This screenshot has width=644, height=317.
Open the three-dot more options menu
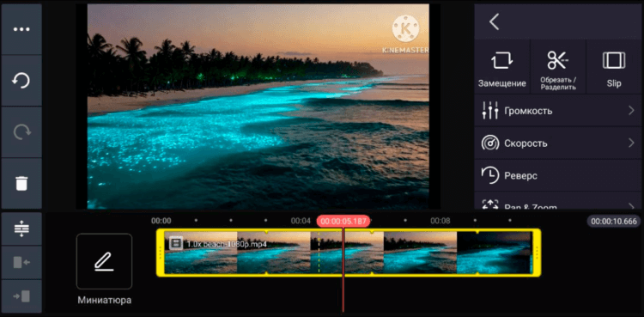pos(21,29)
